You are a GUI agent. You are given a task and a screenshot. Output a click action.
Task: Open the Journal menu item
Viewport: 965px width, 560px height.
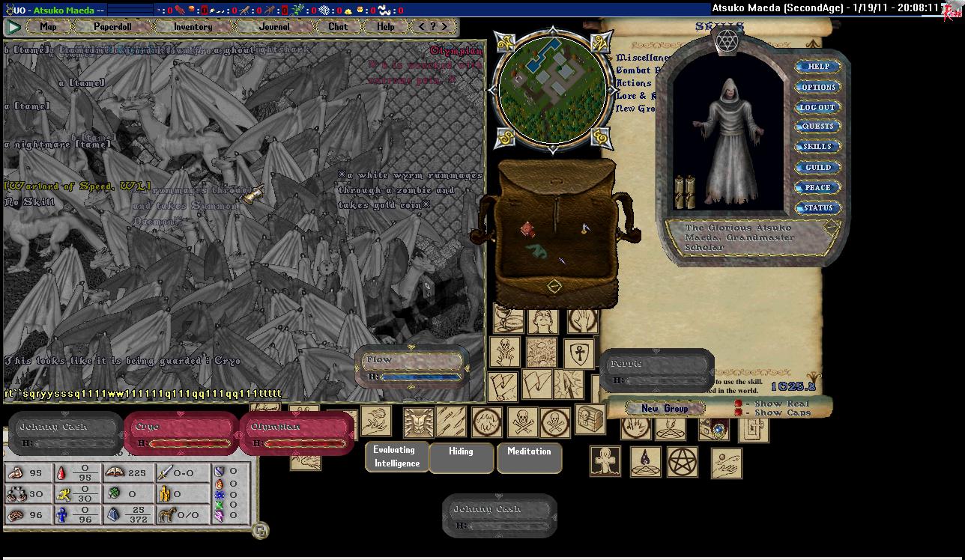(274, 27)
